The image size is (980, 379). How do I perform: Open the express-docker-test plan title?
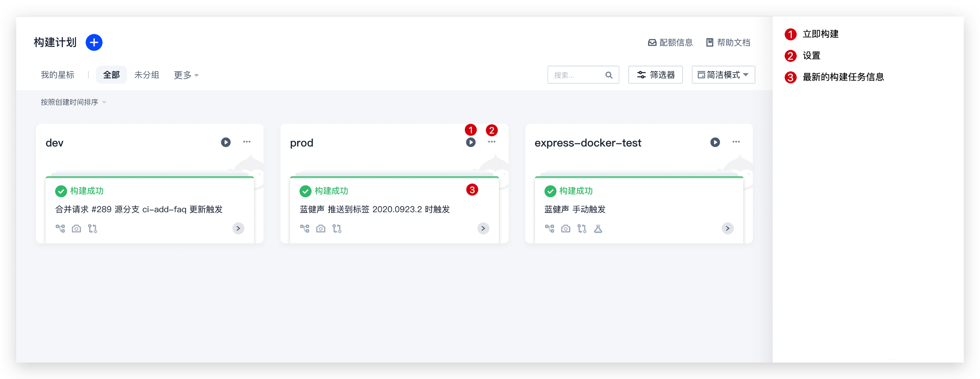click(x=588, y=143)
